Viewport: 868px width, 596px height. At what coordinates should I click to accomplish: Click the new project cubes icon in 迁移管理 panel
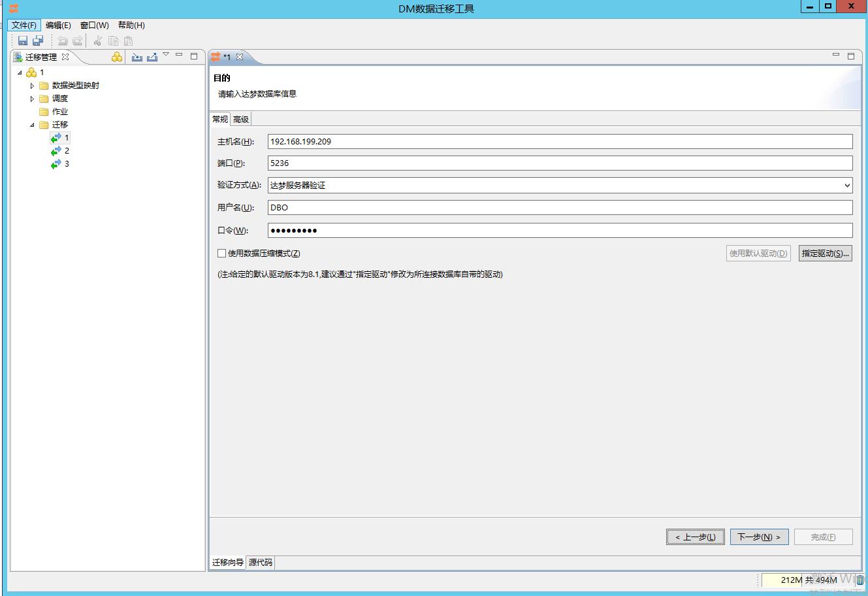click(117, 57)
